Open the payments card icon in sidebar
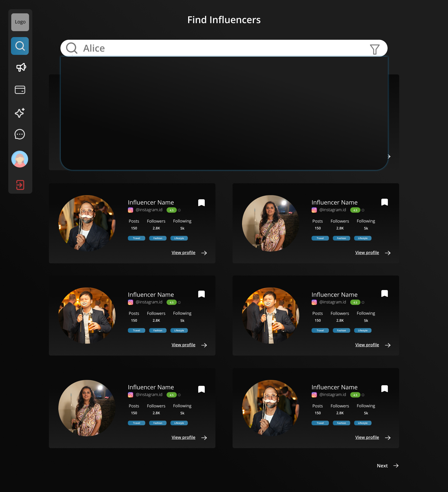The image size is (448, 492). [x=20, y=90]
